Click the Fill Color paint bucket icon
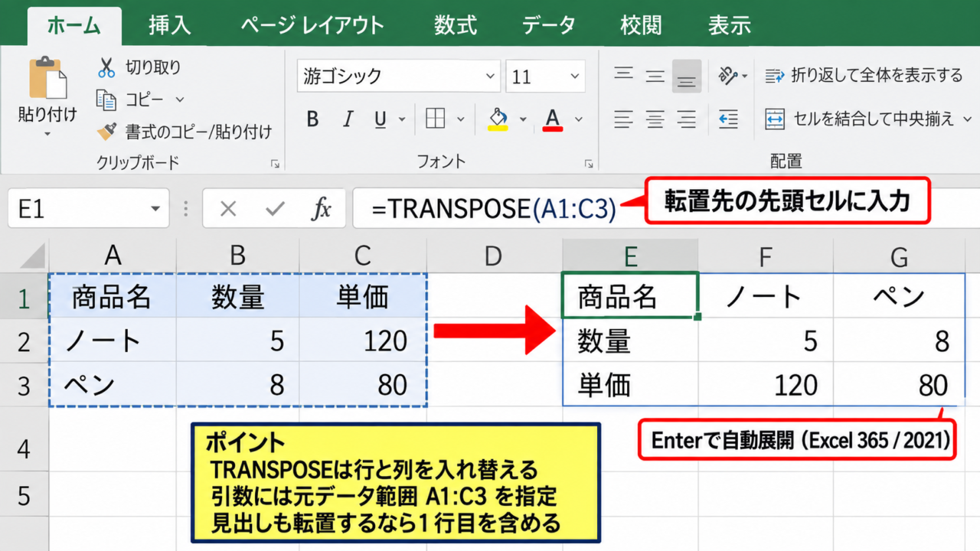The width and height of the screenshot is (980, 551). pyautogui.click(x=498, y=119)
